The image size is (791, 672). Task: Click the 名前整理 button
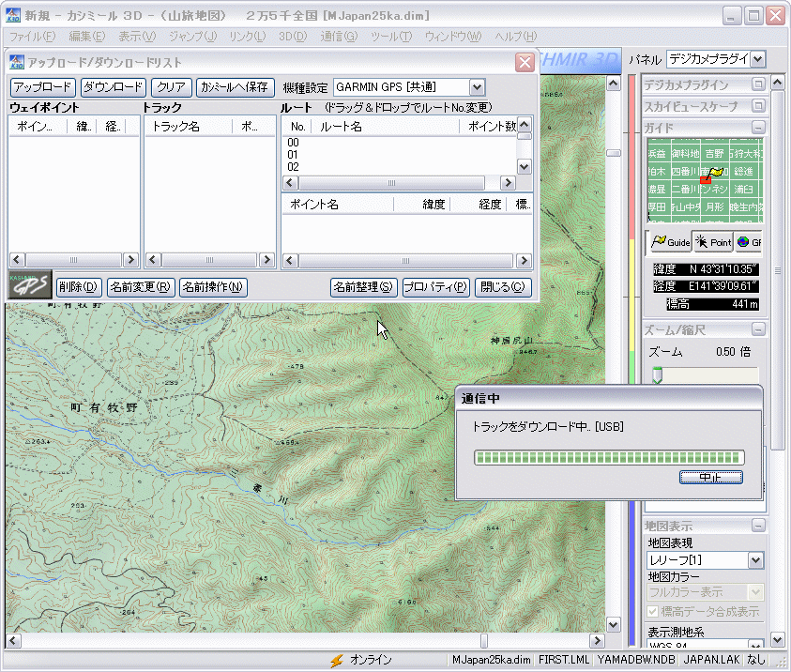pos(364,287)
